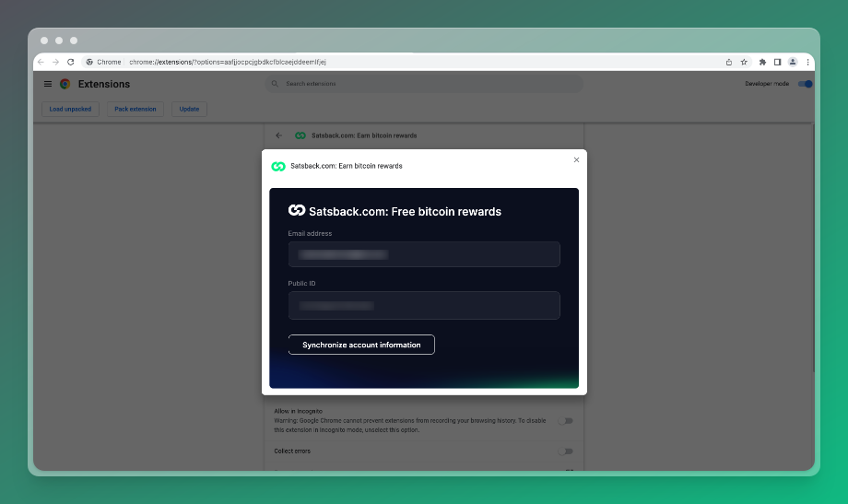Toggle Developer mode switch
848x504 pixels.
coord(806,84)
